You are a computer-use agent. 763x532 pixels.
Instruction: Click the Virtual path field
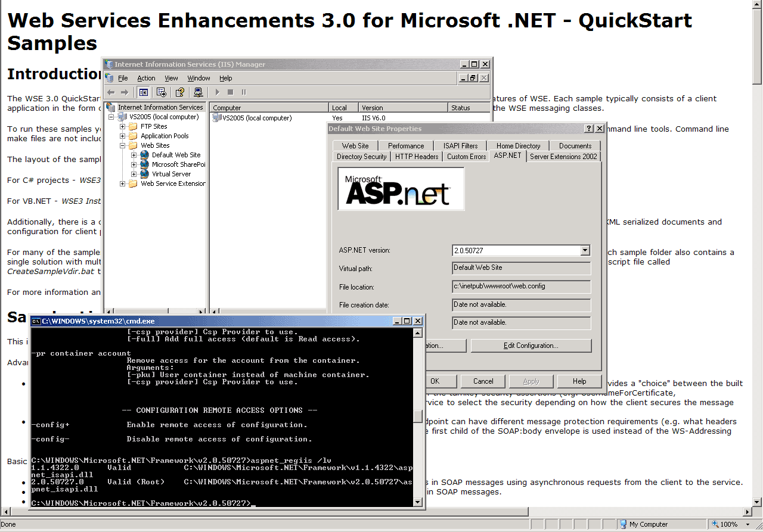pos(522,268)
